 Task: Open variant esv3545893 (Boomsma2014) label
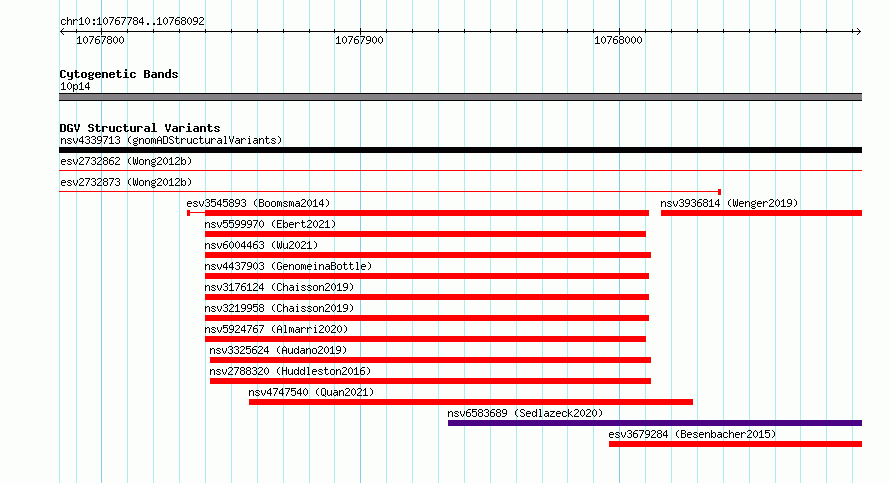[258, 203]
